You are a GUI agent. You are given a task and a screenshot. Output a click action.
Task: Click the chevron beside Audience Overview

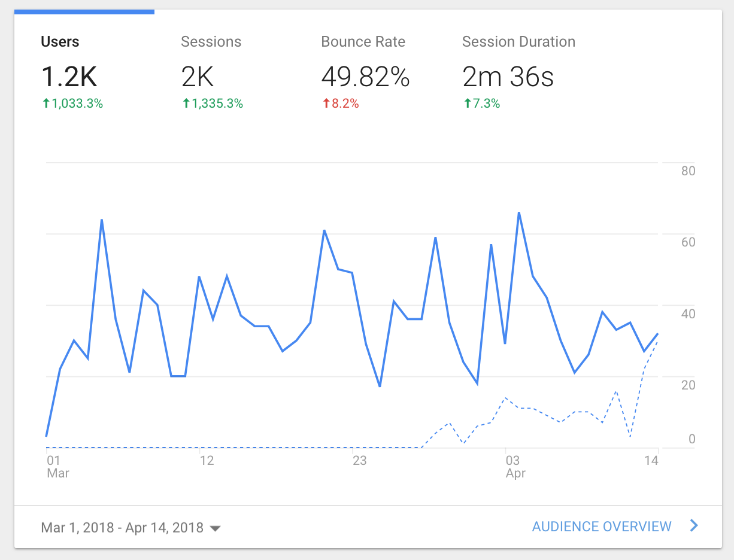click(x=694, y=526)
